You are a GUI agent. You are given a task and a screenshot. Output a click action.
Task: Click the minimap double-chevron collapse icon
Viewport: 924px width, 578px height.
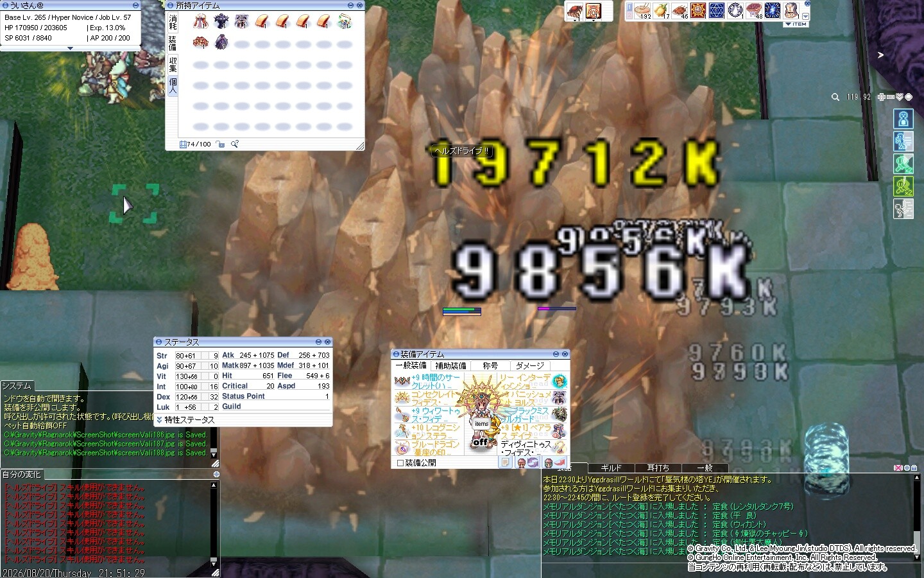tap(900, 97)
